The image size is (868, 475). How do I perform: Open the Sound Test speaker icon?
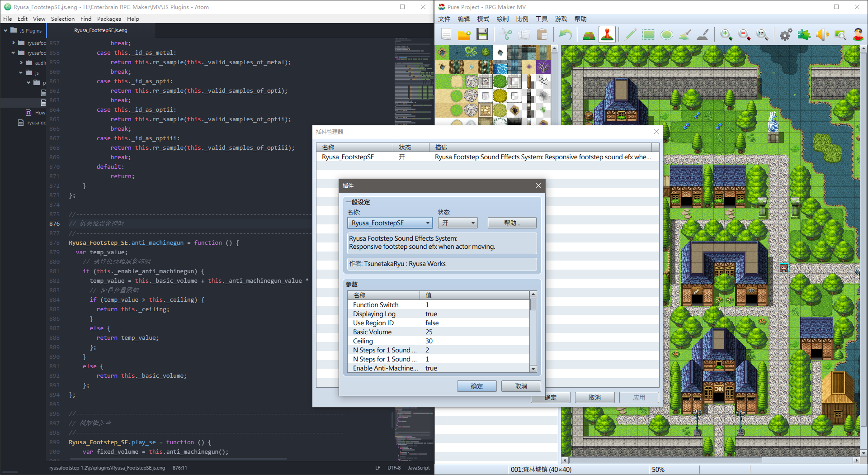pyautogui.click(x=822, y=34)
